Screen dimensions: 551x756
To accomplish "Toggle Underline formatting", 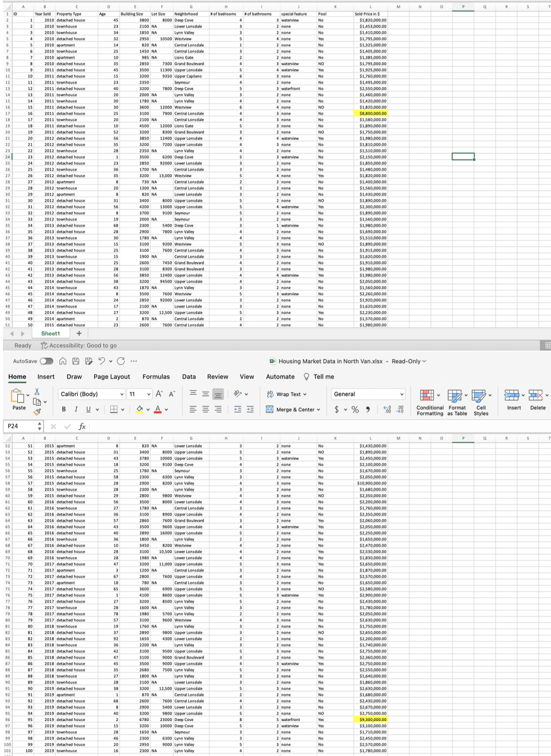I will 88,409.
